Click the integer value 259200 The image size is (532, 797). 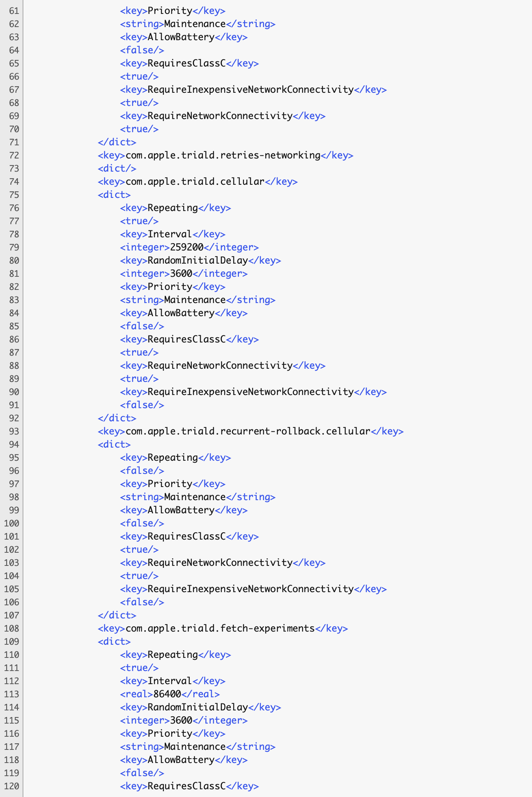187,247
